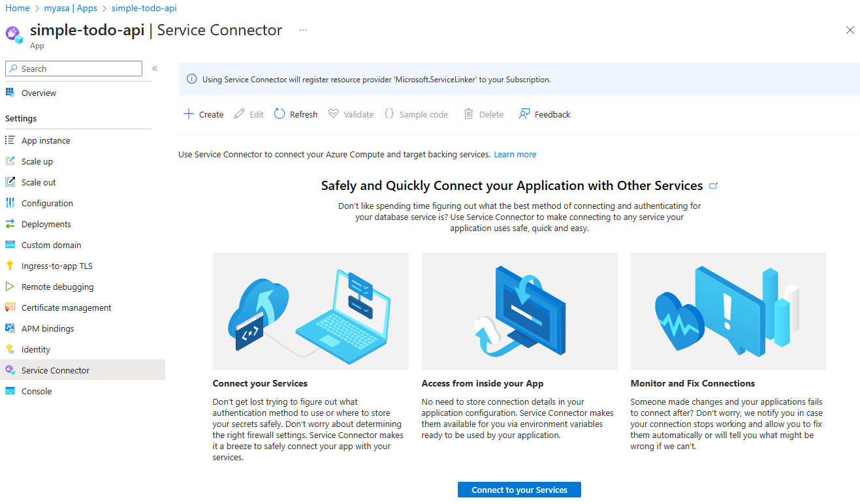
Task: Go to Configuration in settings menu
Action: coord(47,203)
